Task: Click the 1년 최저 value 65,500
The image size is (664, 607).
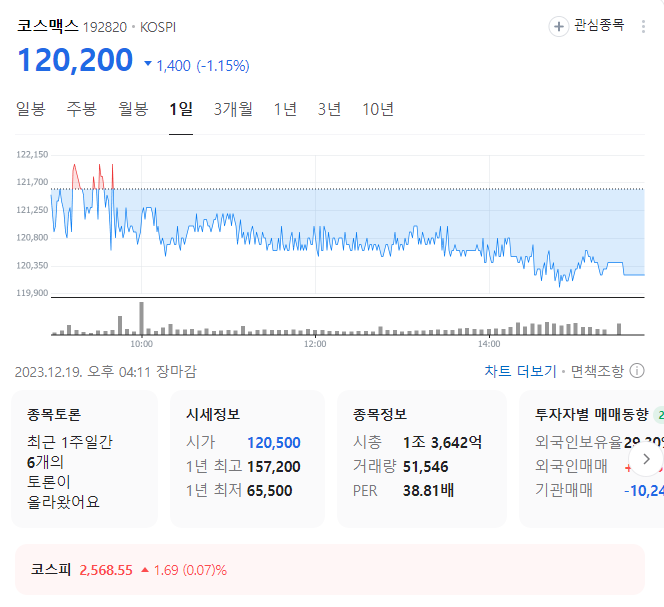Action: click(x=270, y=491)
